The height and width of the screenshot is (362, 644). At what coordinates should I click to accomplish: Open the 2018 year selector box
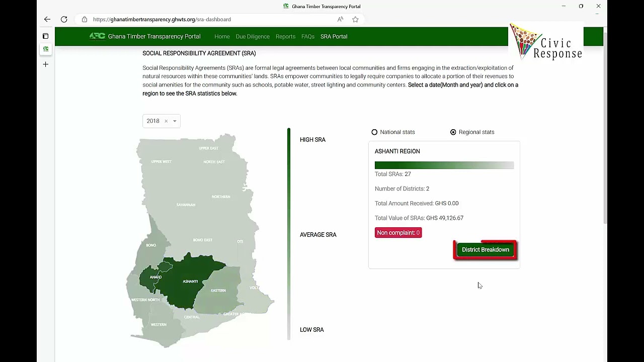tap(161, 121)
